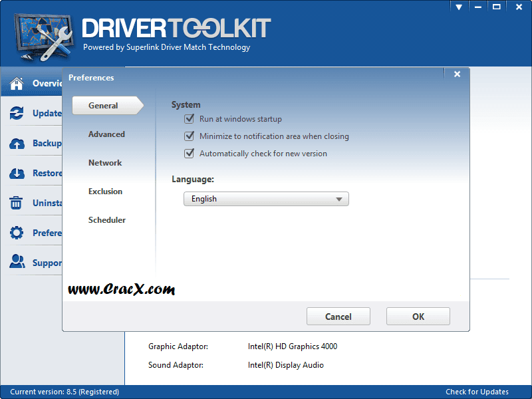532x399 pixels.
Task: Open the Update section label in the sidebar
Action: click(47, 113)
